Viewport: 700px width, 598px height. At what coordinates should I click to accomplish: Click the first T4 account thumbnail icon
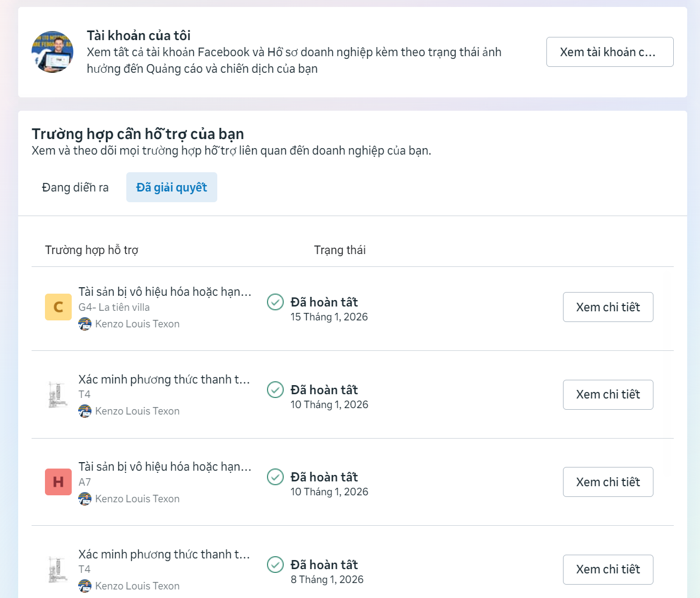57,395
